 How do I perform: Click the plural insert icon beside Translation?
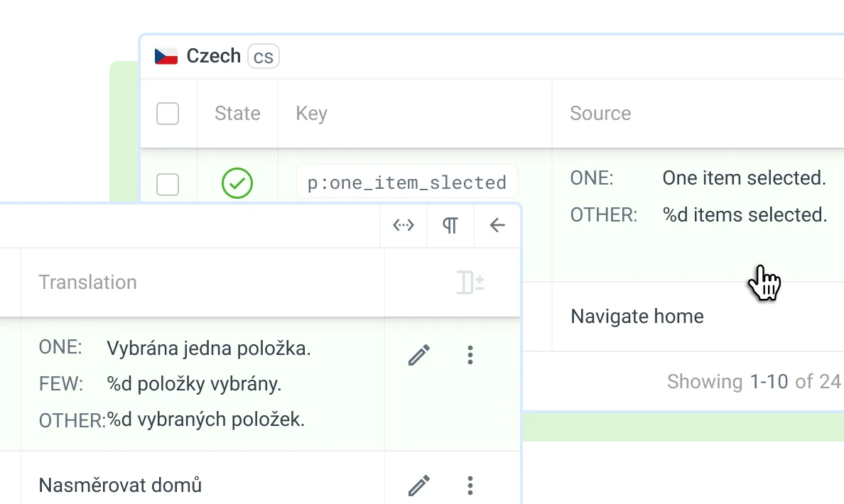click(x=470, y=283)
